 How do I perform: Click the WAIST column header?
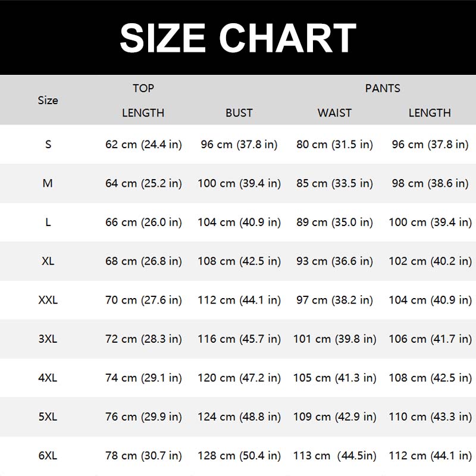(334, 113)
